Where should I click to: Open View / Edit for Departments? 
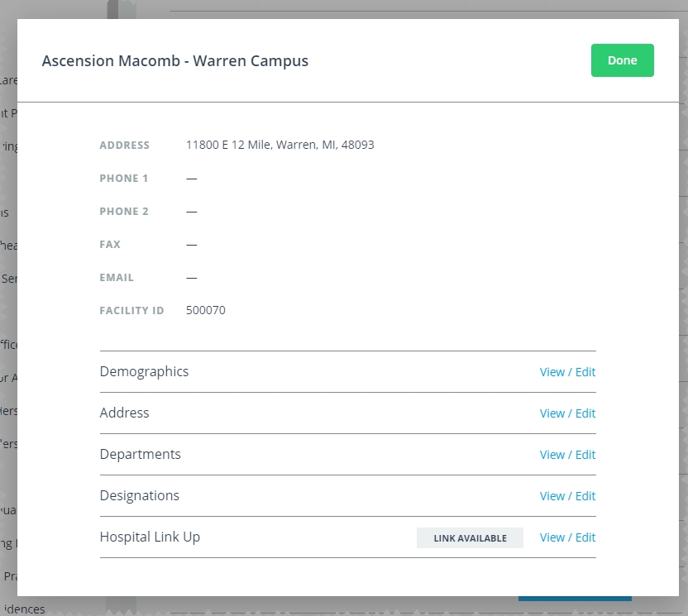coord(567,455)
